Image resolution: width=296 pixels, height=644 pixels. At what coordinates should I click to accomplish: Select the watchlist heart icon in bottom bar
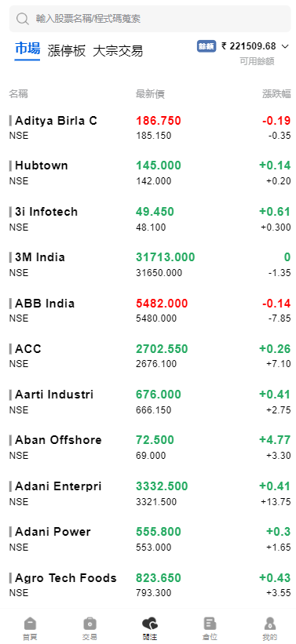click(x=150, y=623)
